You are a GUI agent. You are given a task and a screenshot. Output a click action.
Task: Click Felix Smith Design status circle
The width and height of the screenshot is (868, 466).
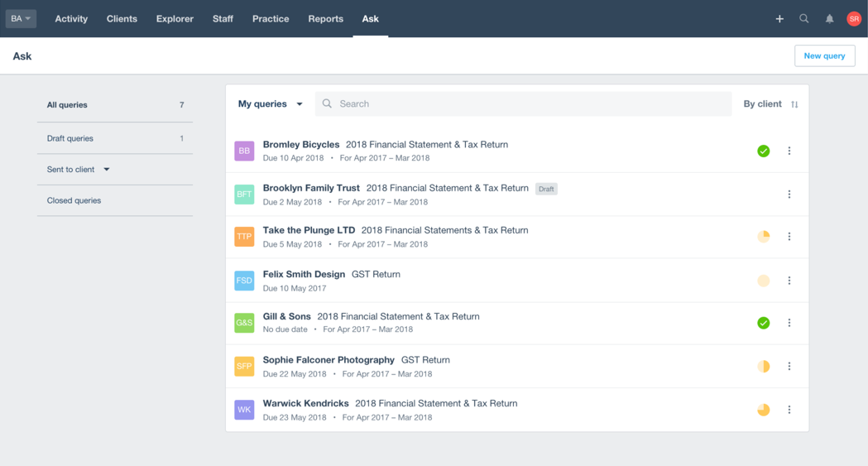[x=764, y=281]
